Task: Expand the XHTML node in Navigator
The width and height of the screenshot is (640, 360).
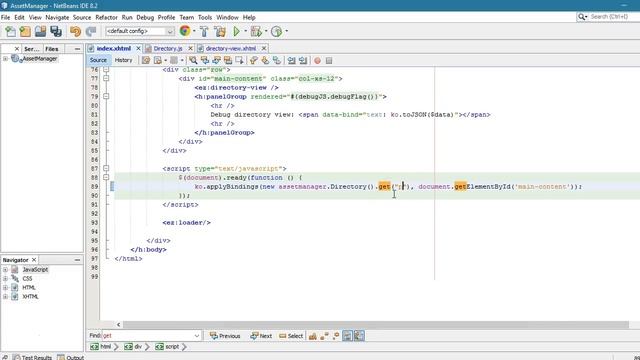Action: [x=5, y=296]
